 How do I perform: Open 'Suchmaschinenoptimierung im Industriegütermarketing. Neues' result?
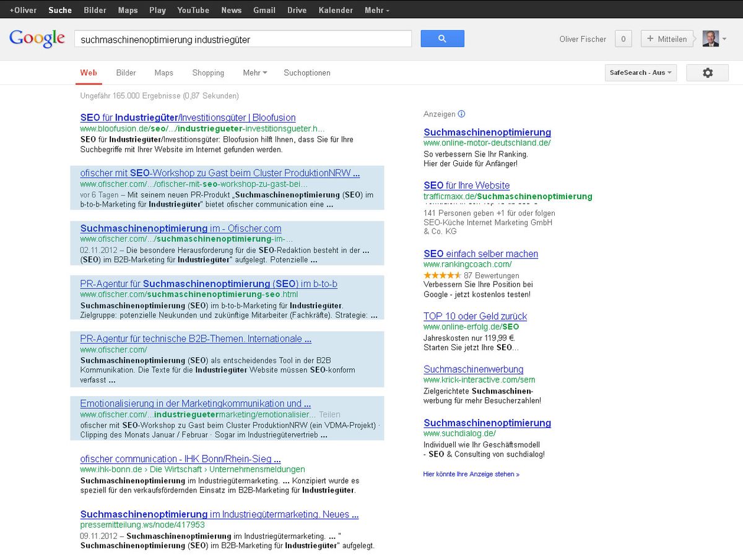219,514
